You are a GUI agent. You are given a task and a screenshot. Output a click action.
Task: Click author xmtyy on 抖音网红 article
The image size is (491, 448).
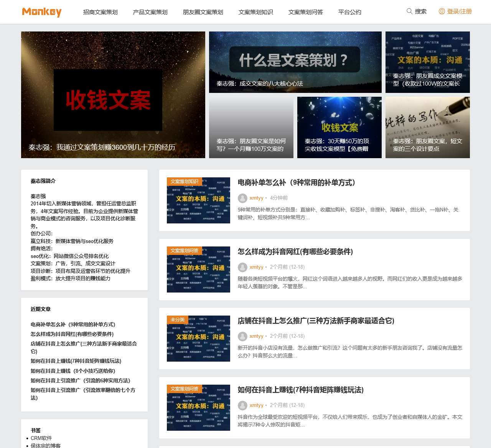click(257, 267)
